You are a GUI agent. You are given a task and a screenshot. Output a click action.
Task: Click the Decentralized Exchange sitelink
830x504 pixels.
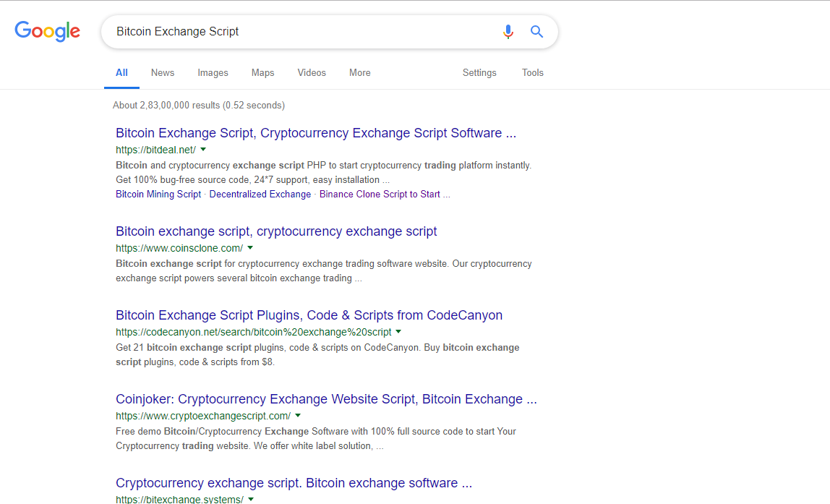(260, 194)
